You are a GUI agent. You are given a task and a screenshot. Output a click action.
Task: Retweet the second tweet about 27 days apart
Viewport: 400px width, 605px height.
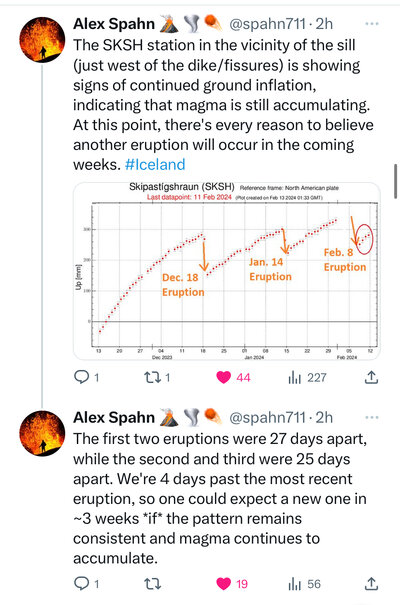click(x=152, y=584)
